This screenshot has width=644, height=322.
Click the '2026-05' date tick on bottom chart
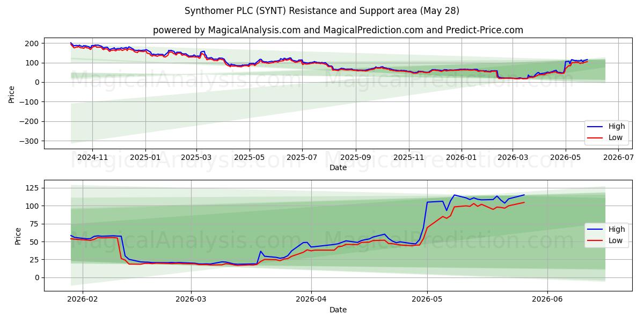click(x=427, y=299)
